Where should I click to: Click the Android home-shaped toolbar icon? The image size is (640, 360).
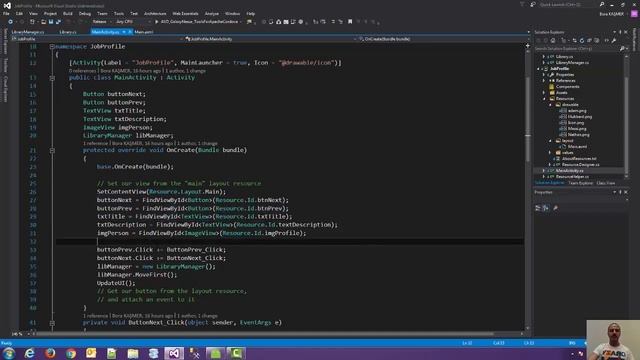[x=279, y=22]
